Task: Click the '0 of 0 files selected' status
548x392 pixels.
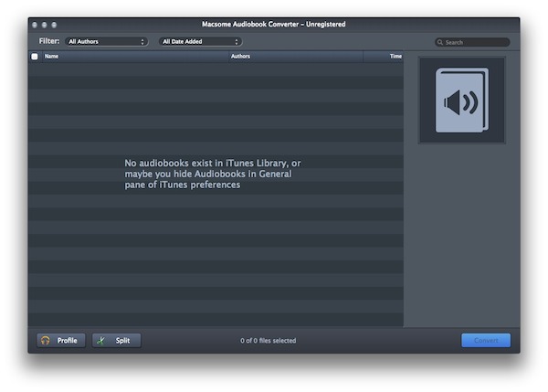Action: point(268,341)
